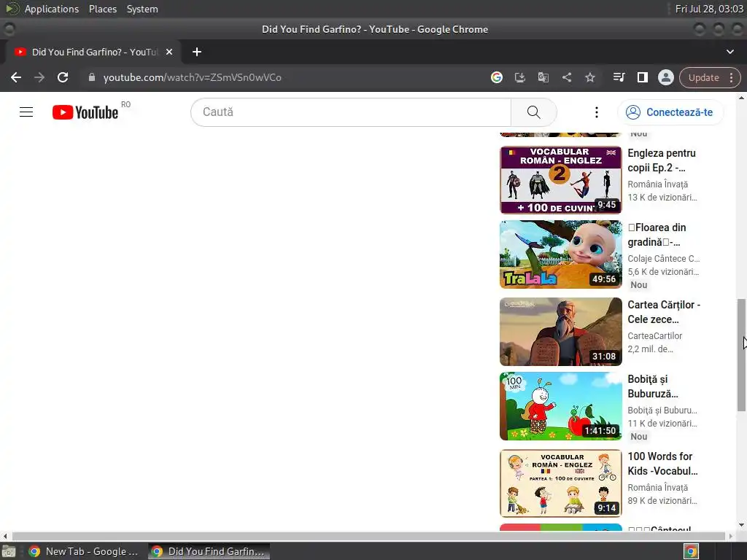This screenshot has width=747, height=560.
Task: Click the share page icon
Action: (566, 77)
